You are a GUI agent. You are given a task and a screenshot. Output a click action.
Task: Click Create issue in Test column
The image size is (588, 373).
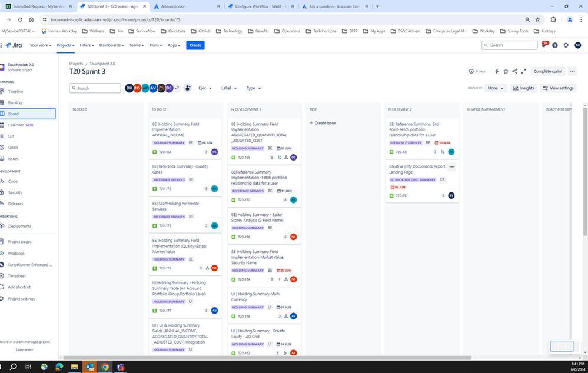[323, 123]
